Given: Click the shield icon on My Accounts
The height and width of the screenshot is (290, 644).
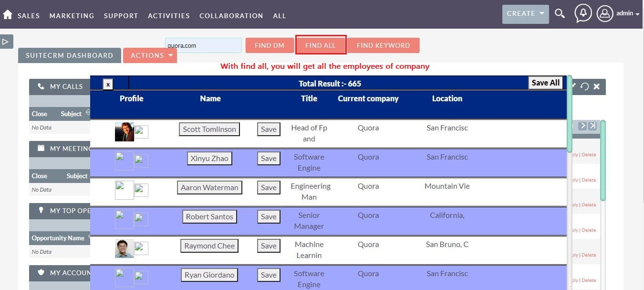Looking at the screenshot, I should tap(41, 272).
